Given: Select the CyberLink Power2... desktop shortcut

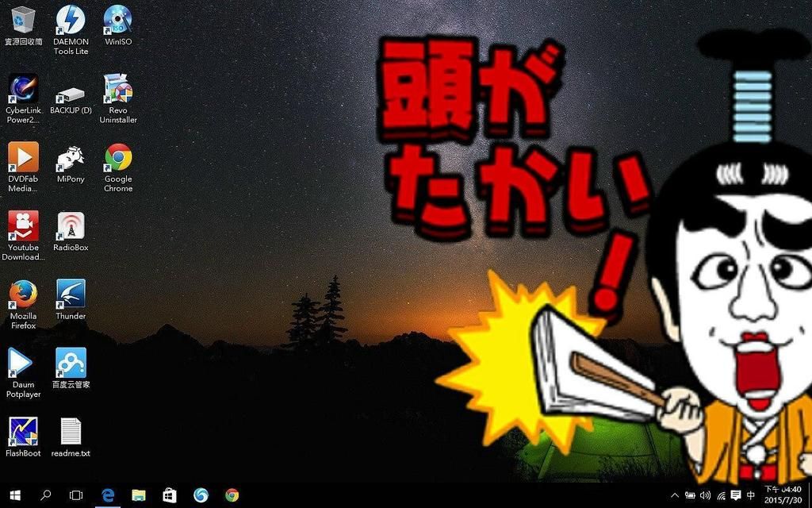Looking at the screenshot, I should click(x=23, y=99).
